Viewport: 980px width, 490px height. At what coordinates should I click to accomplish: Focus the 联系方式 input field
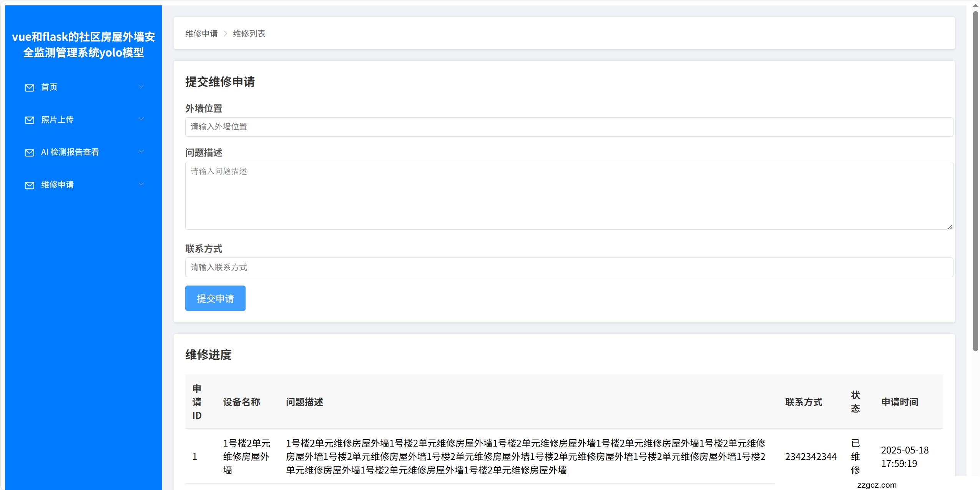(x=569, y=267)
